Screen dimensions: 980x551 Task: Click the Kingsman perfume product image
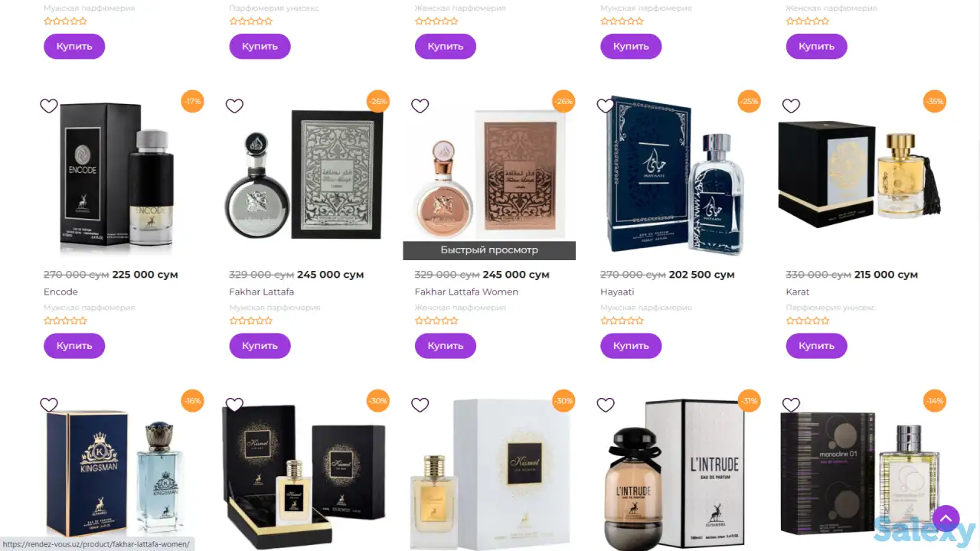click(x=118, y=472)
